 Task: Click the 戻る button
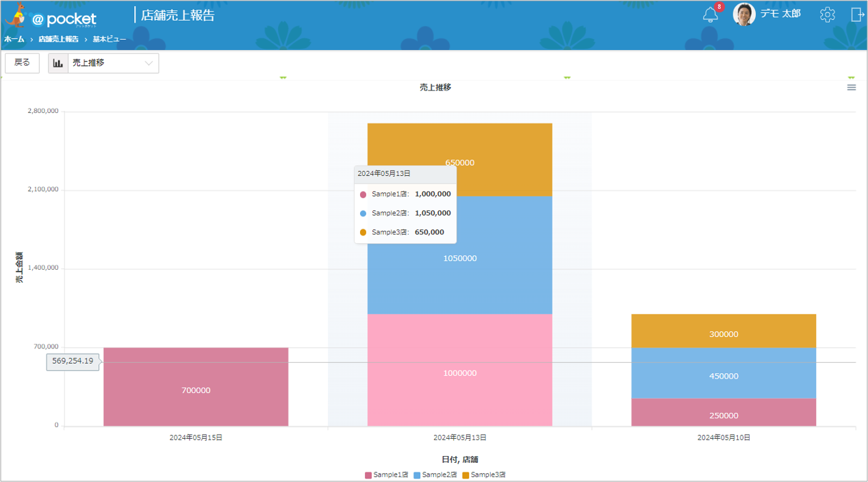coord(22,63)
